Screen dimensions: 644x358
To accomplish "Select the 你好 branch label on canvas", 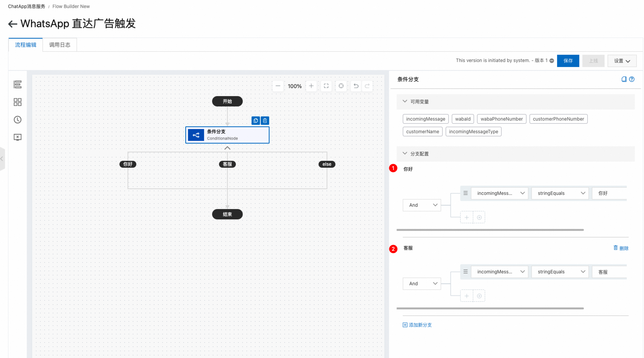I will (x=128, y=164).
